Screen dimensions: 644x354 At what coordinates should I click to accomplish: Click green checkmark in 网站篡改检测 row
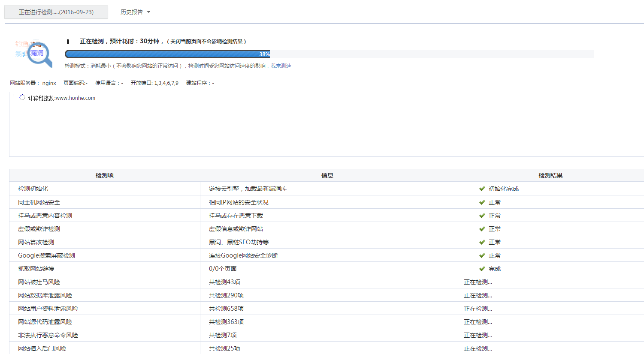tap(482, 242)
